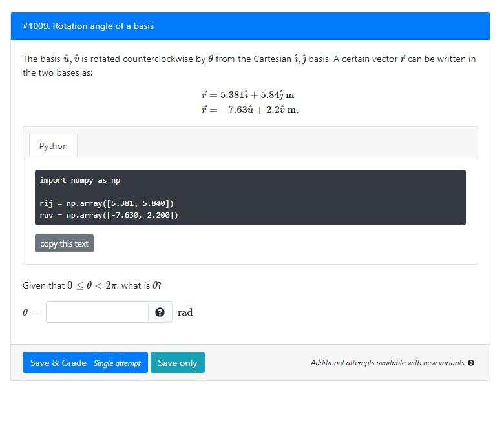
Task: Switch to the Python tab
Action: pos(54,146)
